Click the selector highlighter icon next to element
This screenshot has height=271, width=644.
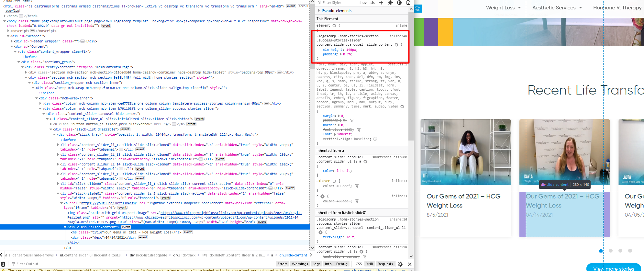tap(334, 26)
